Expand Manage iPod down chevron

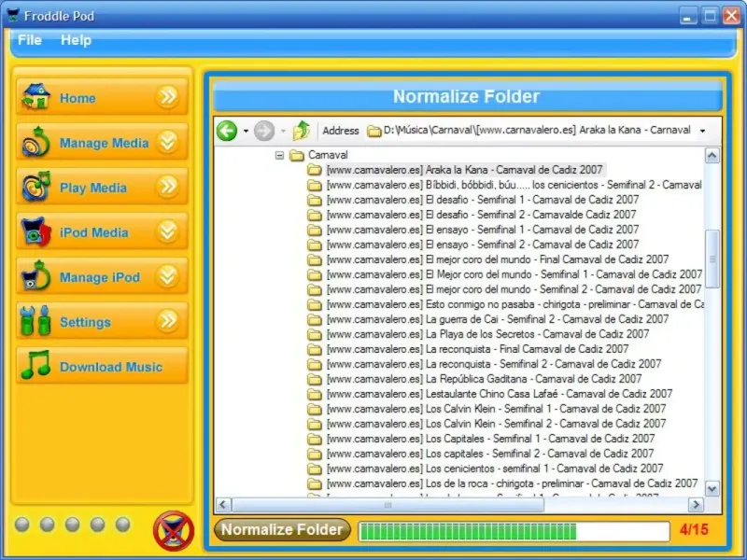click(168, 276)
